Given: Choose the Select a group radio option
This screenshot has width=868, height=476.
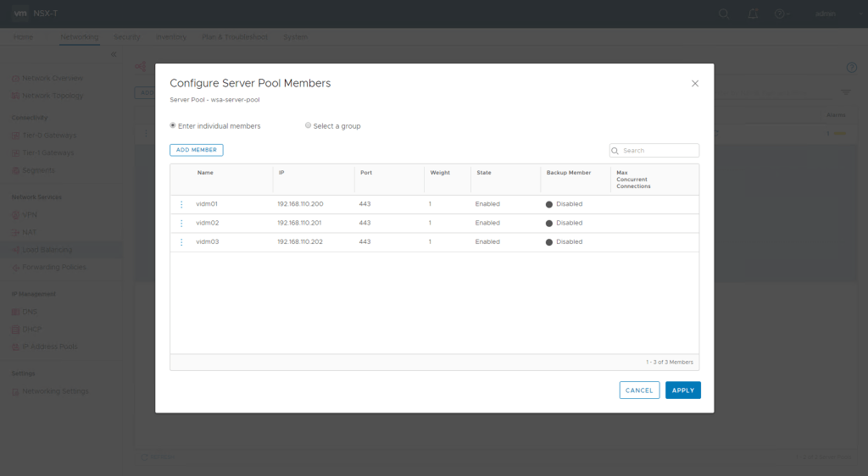Looking at the screenshot, I should point(309,125).
